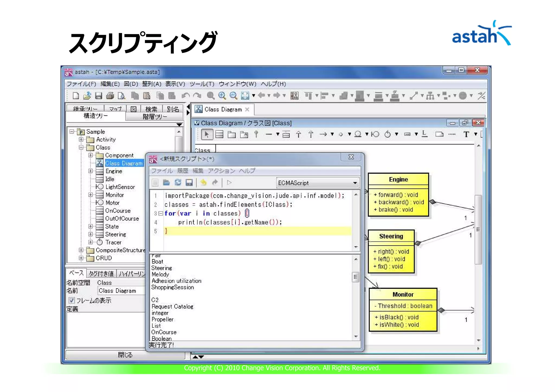Select Tracer in the structure tree
This screenshot has width=555, height=392.
[x=113, y=242]
